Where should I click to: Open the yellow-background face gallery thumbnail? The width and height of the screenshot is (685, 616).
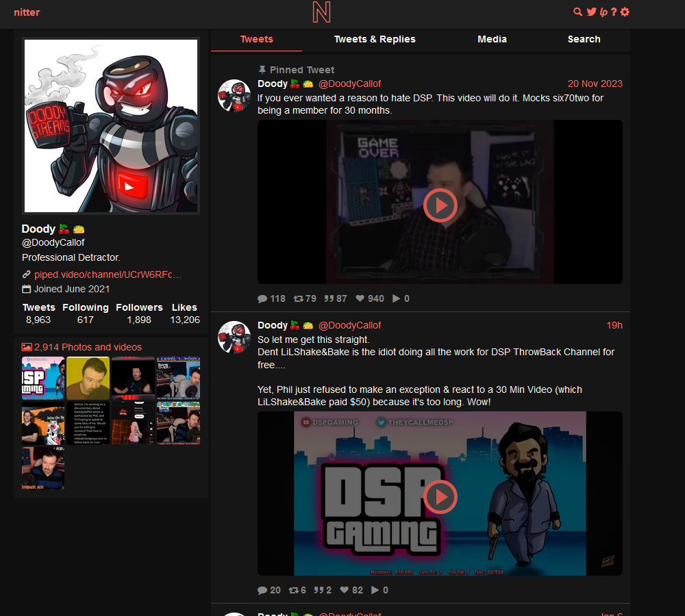pos(88,378)
